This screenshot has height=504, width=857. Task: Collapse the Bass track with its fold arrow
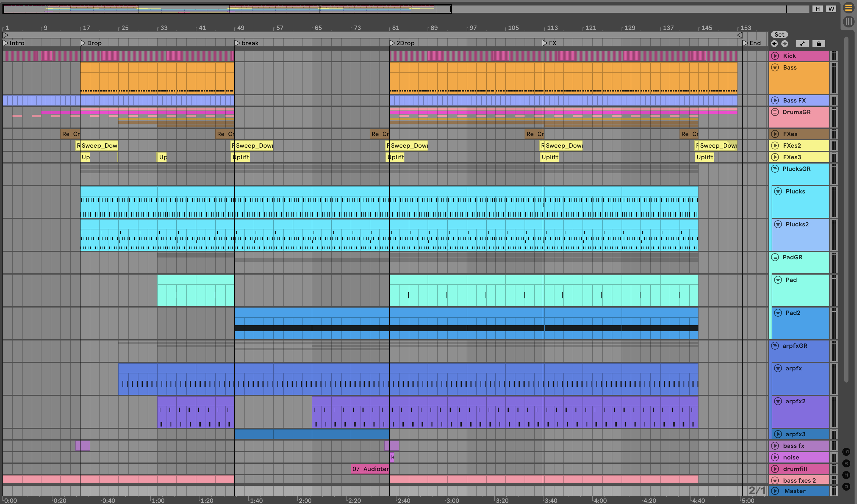(x=775, y=67)
